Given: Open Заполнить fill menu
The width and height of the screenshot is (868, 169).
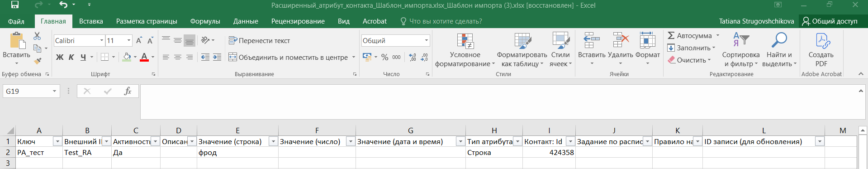Looking at the screenshot, I should click(x=691, y=48).
